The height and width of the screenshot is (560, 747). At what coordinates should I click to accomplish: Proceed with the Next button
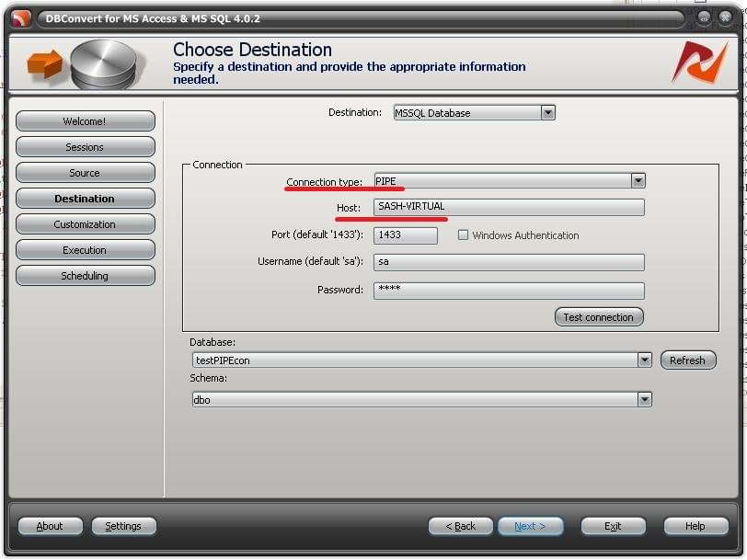[x=530, y=526]
